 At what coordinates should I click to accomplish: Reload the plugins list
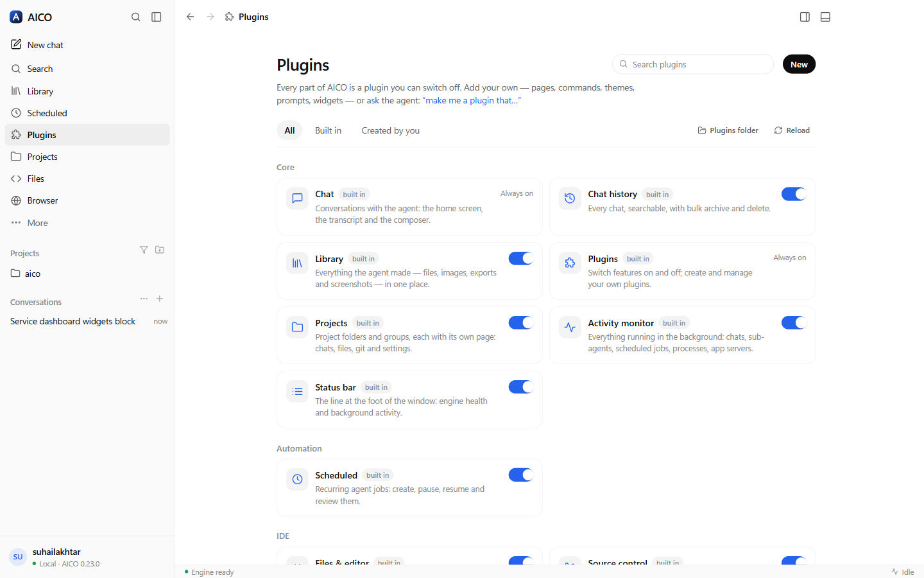click(792, 130)
